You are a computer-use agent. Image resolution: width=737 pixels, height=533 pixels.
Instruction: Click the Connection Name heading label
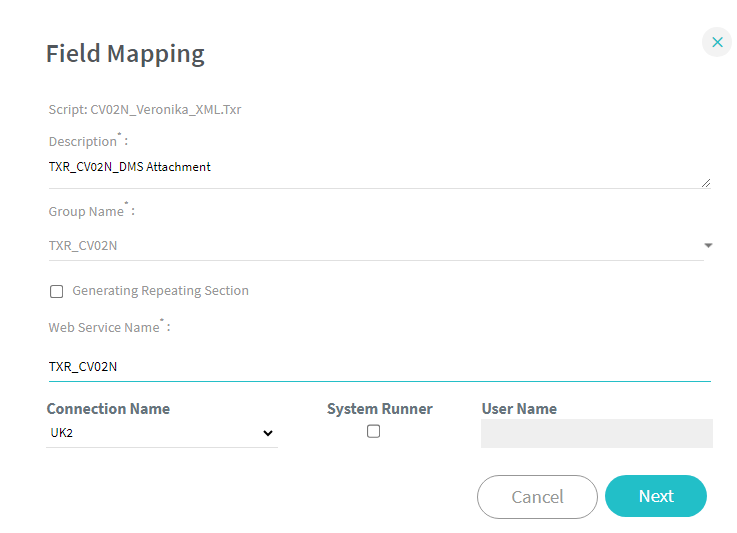click(108, 408)
